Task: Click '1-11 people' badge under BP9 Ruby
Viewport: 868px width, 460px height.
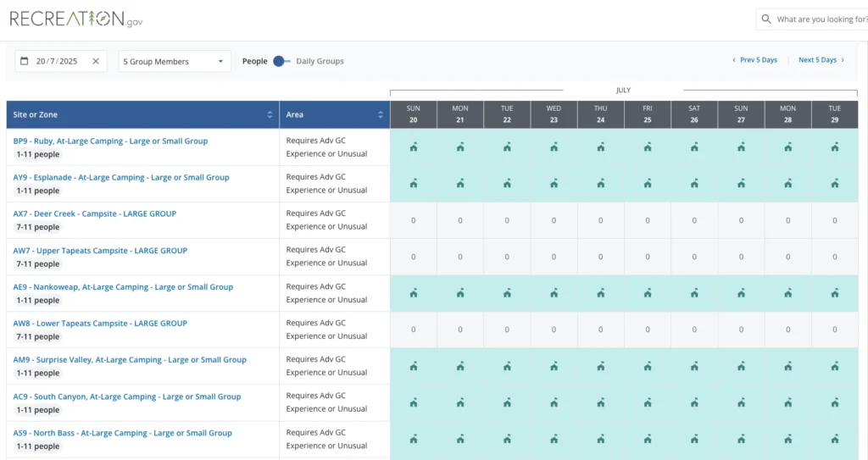Action: 37,154
